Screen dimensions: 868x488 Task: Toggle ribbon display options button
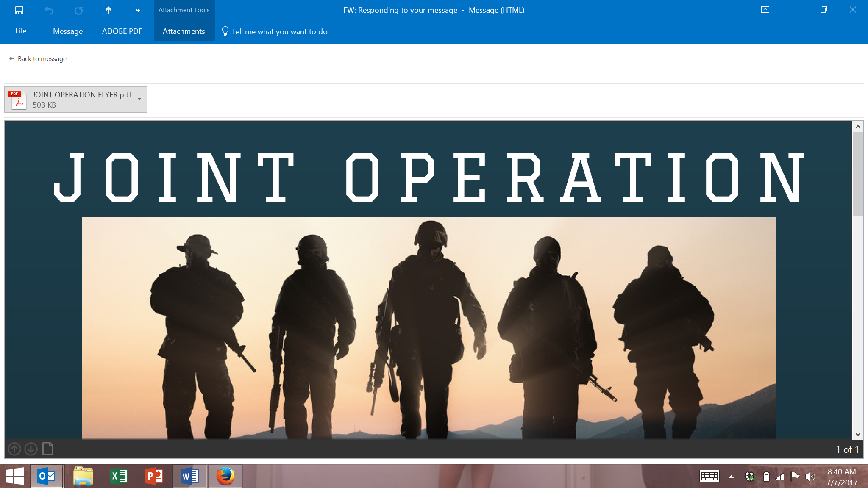pos(765,10)
